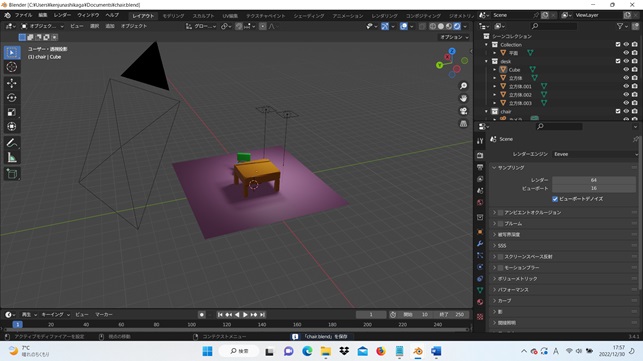This screenshot has width=643, height=361.
Task: Open the ファイル menu
Action: 23,15
